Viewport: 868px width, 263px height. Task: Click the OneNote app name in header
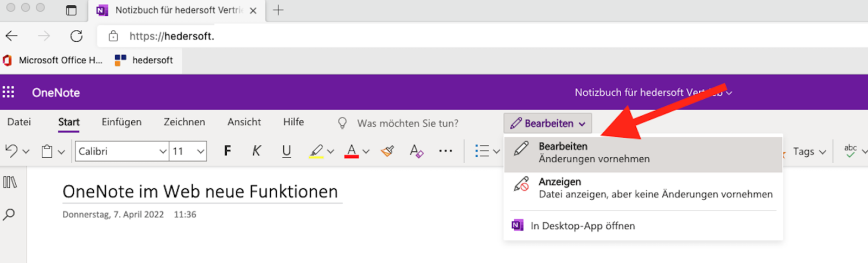click(x=56, y=93)
